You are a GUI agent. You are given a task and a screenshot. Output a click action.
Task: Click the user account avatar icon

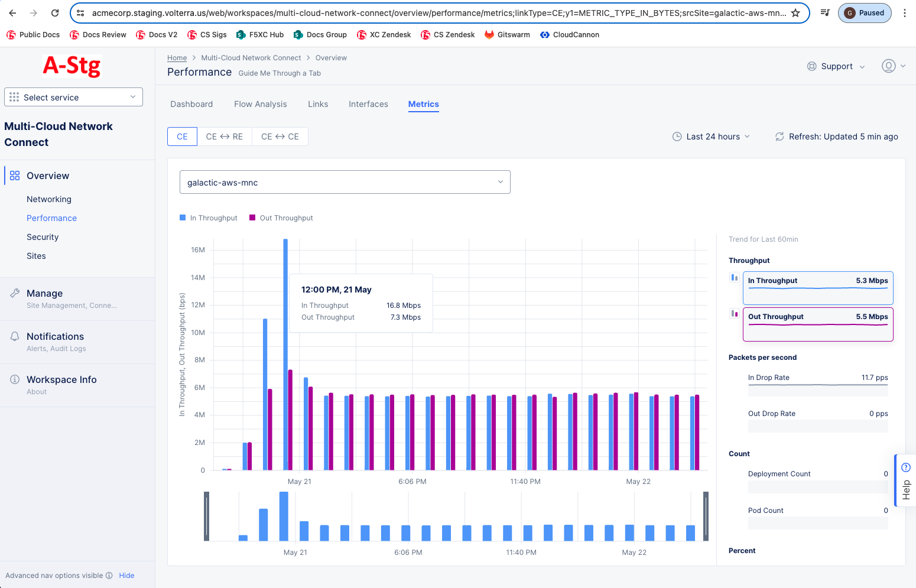point(889,66)
